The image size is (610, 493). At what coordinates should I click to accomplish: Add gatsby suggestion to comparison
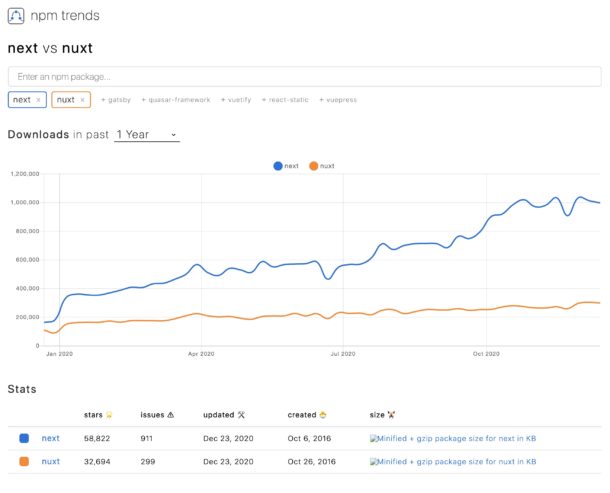(x=116, y=100)
